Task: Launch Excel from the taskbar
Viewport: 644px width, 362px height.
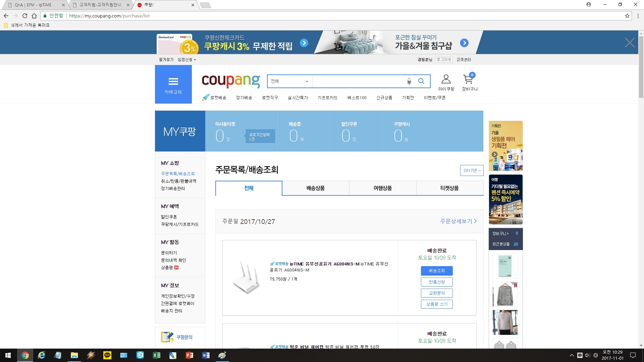Action: pos(156,355)
